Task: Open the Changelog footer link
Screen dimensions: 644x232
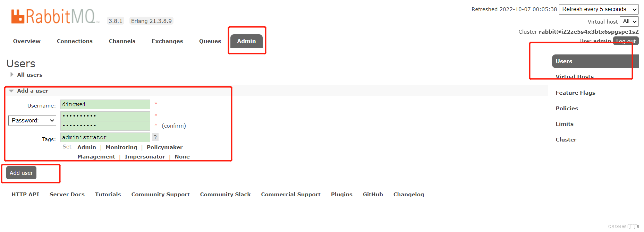Action: click(408, 194)
